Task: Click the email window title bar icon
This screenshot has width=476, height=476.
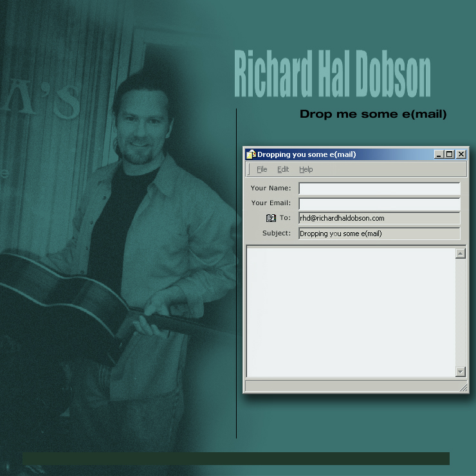Action: [x=251, y=154]
